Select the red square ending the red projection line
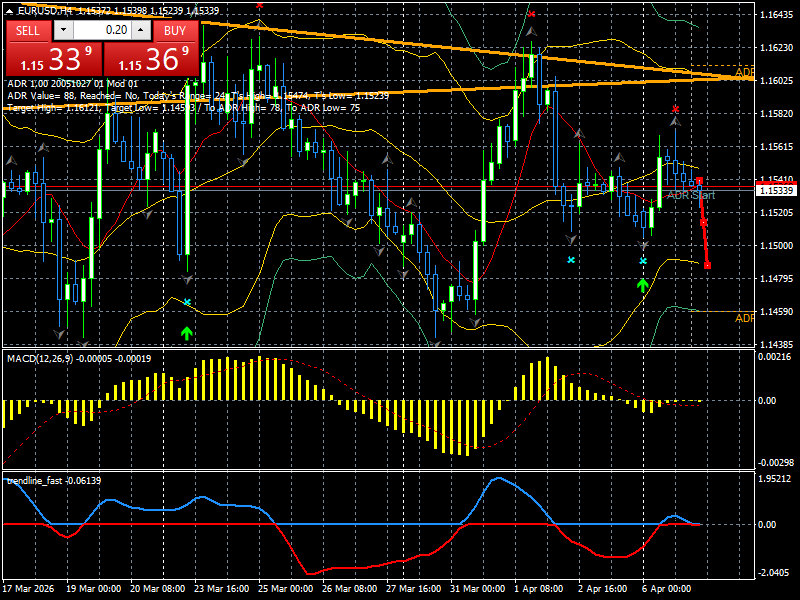800x600 pixels. pos(707,265)
